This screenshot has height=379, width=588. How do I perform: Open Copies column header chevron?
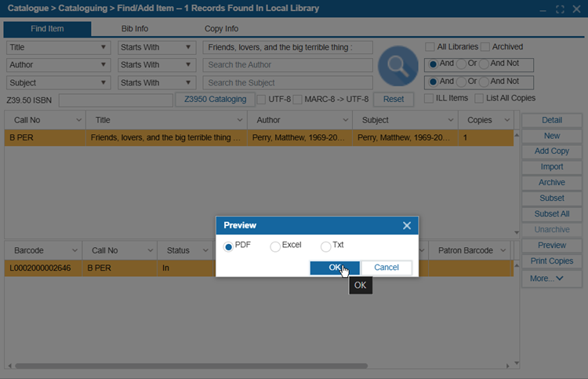[507, 120]
